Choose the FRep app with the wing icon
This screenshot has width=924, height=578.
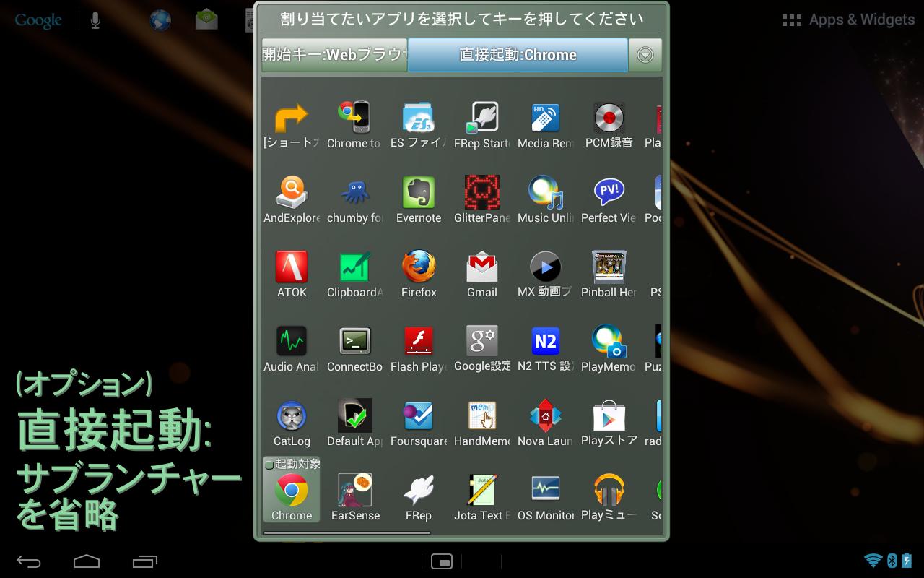pos(419,490)
